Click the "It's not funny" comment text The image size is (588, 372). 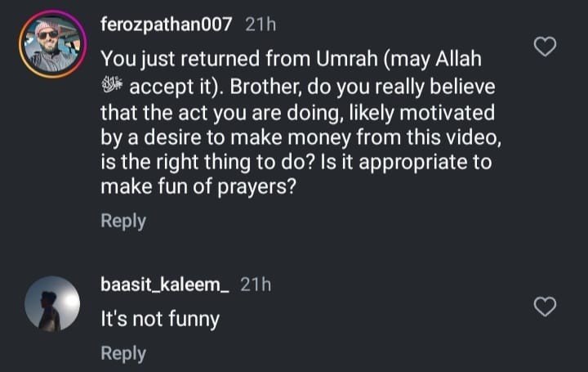pyautogui.click(x=159, y=319)
